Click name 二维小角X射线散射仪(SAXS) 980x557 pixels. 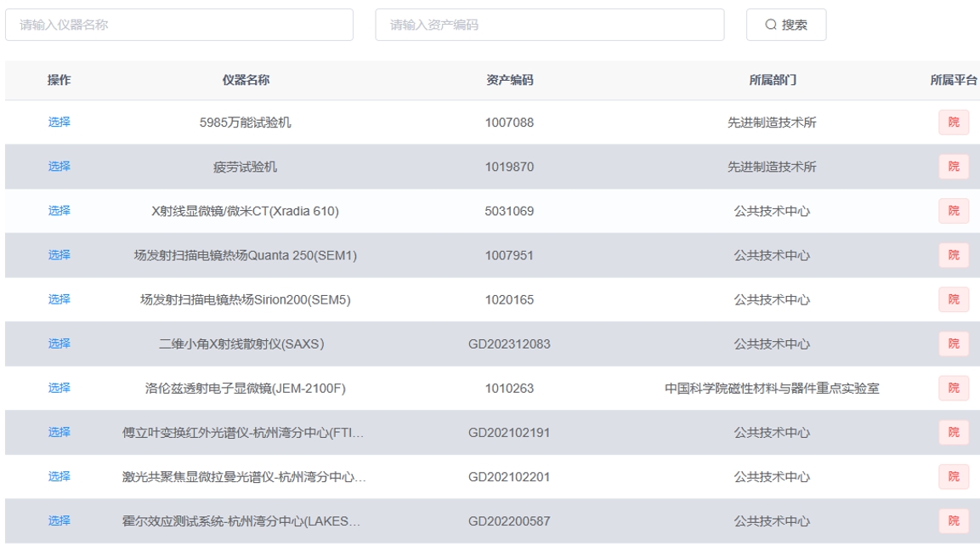click(x=241, y=344)
